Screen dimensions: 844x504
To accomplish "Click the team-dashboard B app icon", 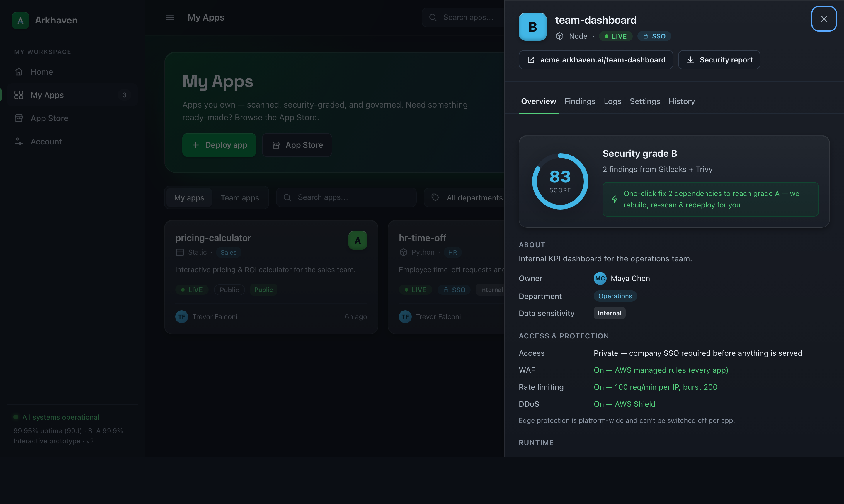I will click(x=532, y=27).
